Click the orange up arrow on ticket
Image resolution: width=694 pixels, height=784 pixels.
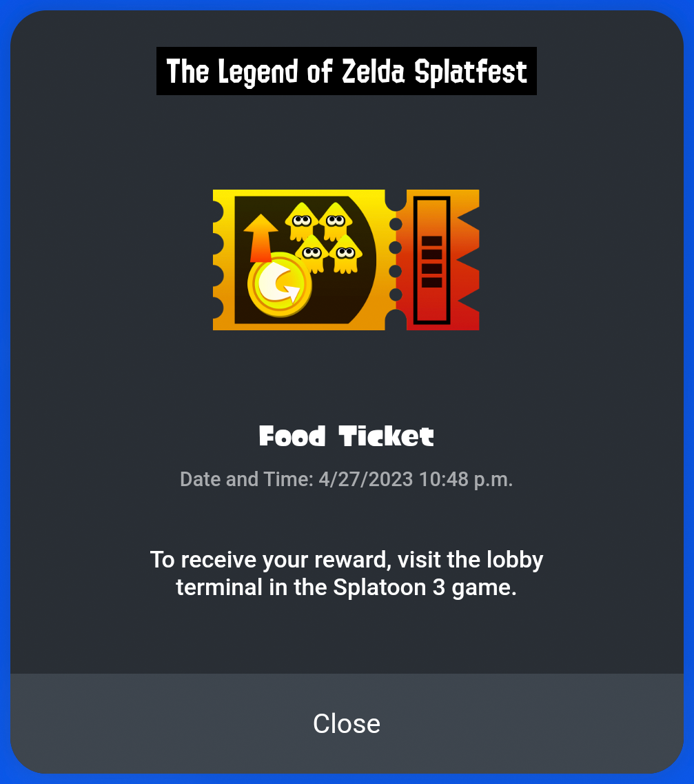[261, 238]
